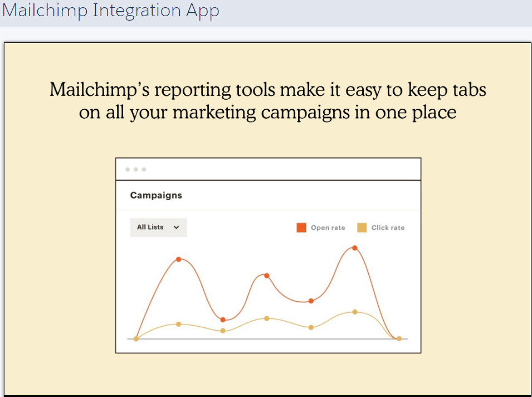Screen dimensions: 532x397
Task: Select the lowest orange open rate data point
Action: [223, 319]
